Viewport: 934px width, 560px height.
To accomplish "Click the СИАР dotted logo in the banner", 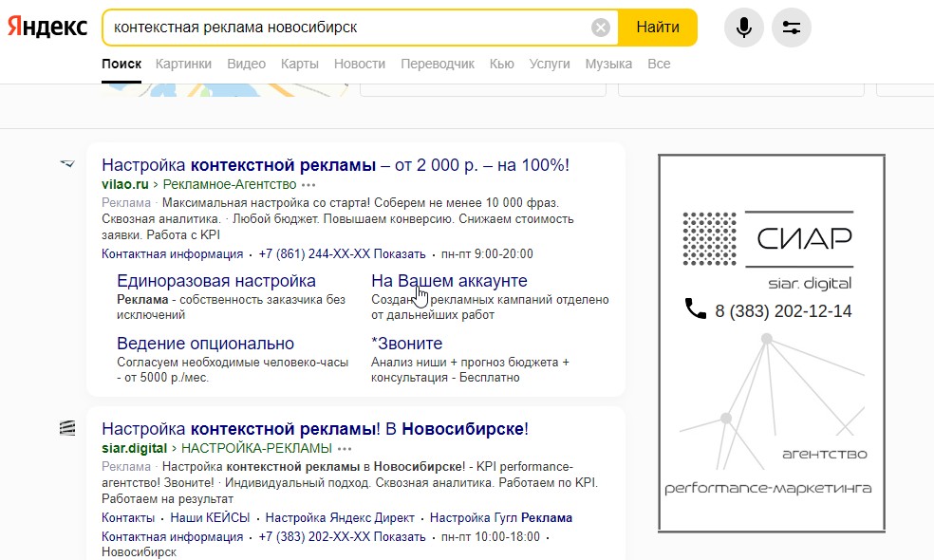I will point(709,239).
